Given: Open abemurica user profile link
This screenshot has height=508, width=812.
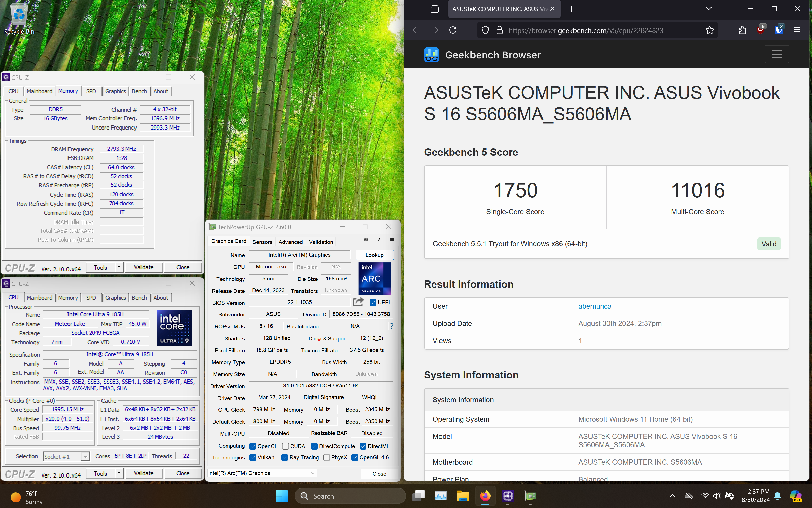Looking at the screenshot, I should pyautogui.click(x=595, y=306).
